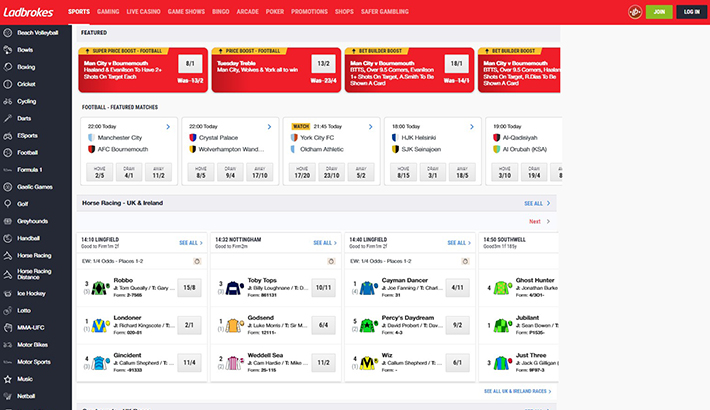Screen dimensions: 710x410
Task: Select 8/1 Super Price Boost odds
Action: [x=190, y=64]
